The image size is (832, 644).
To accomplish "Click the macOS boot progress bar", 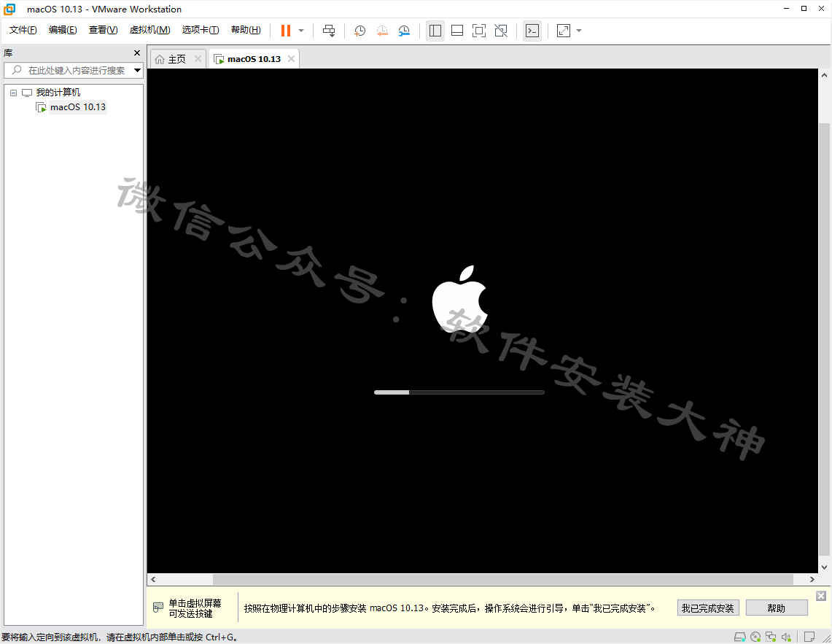I will [x=459, y=392].
